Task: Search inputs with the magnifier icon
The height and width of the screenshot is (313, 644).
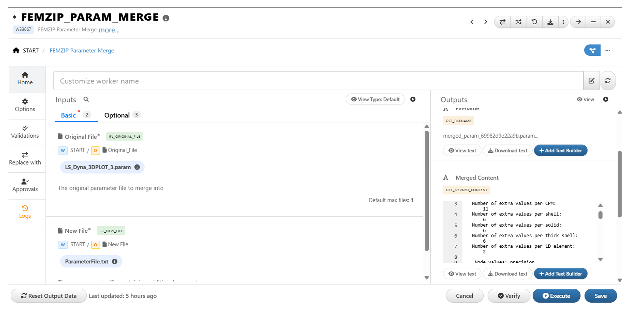Action: click(86, 99)
